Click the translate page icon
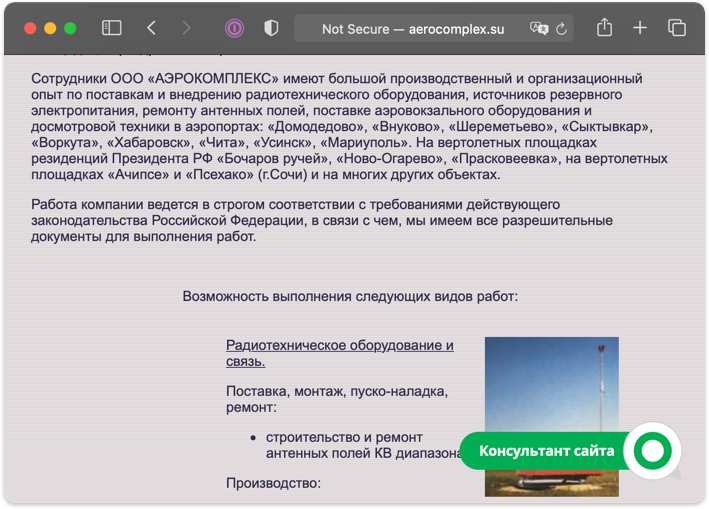 coord(539,29)
